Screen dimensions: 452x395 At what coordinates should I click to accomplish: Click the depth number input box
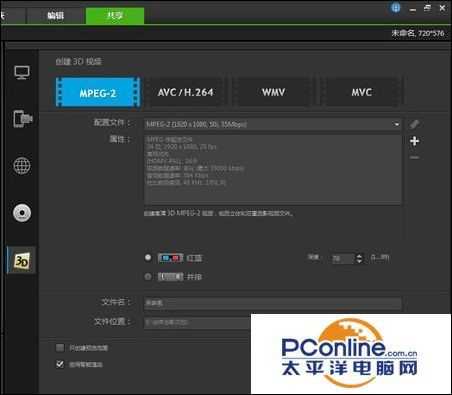[342, 258]
